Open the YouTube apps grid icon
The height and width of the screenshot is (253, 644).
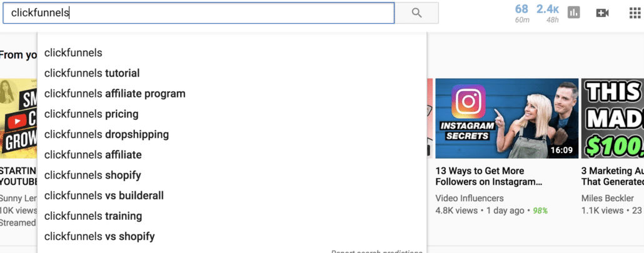tap(635, 13)
